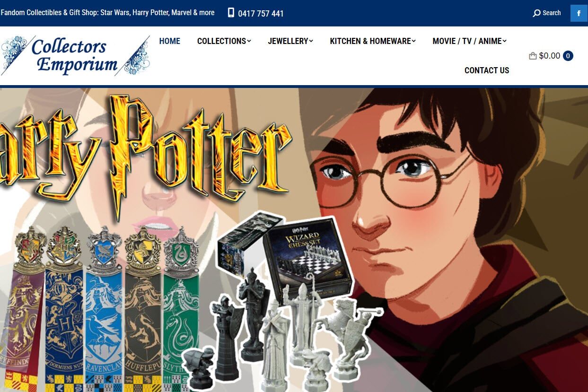The height and width of the screenshot is (392, 588).
Task: Open the shopping bag cart icon
Action: (533, 56)
